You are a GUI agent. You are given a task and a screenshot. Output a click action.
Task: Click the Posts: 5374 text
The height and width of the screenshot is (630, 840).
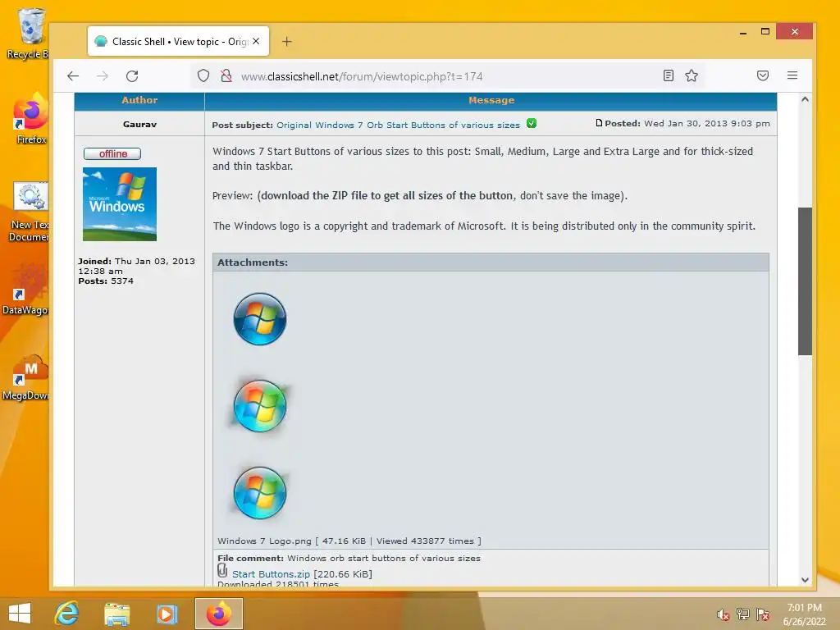coord(106,281)
